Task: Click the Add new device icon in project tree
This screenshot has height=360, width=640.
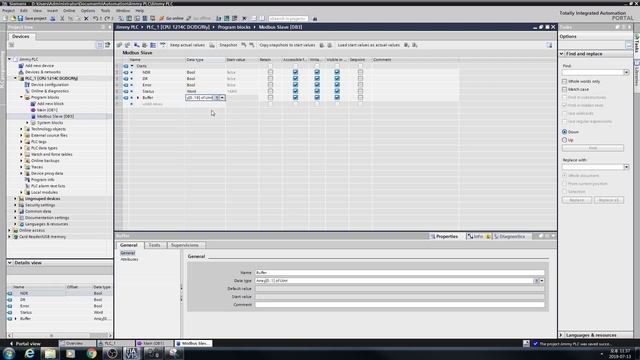Action: [x=21, y=66]
